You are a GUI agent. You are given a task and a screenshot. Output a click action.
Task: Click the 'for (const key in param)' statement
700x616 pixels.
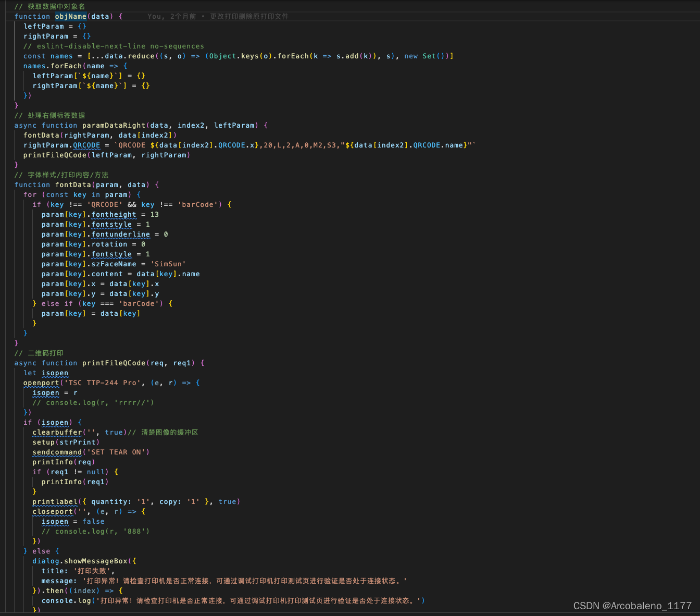[82, 194]
